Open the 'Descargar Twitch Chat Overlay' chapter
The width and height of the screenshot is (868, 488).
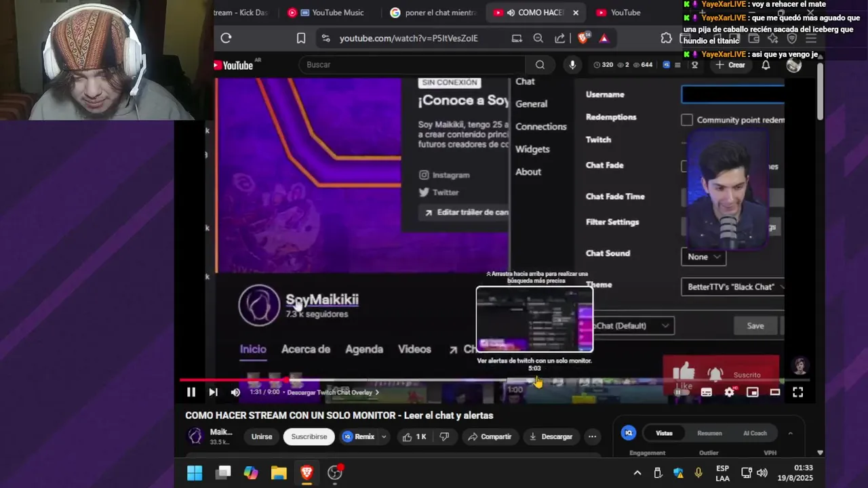click(x=332, y=392)
